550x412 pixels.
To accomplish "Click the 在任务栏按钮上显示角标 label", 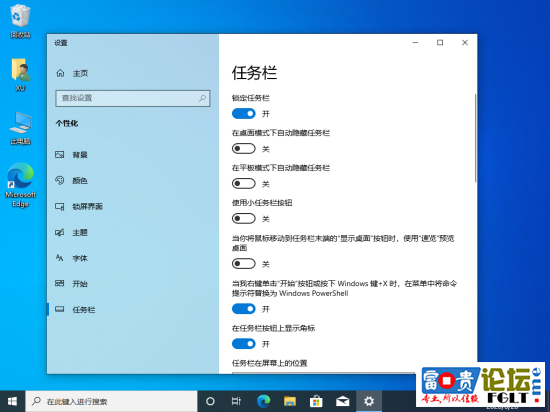I will [273, 328].
